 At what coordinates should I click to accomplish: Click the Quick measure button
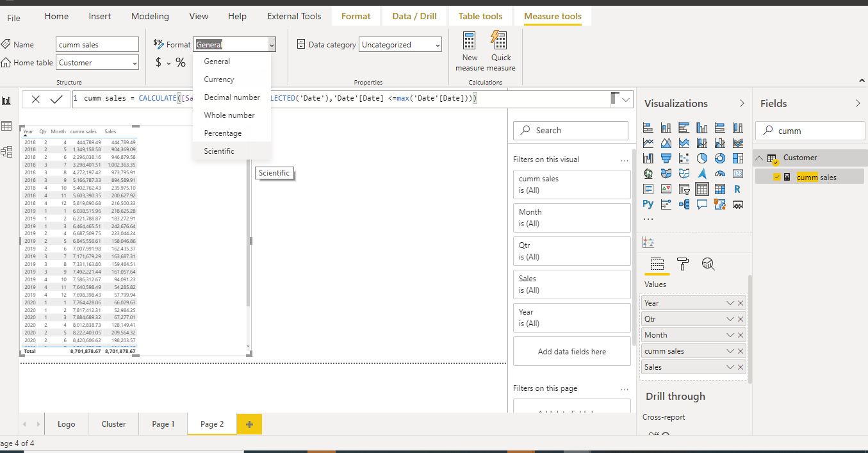(x=501, y=51)
